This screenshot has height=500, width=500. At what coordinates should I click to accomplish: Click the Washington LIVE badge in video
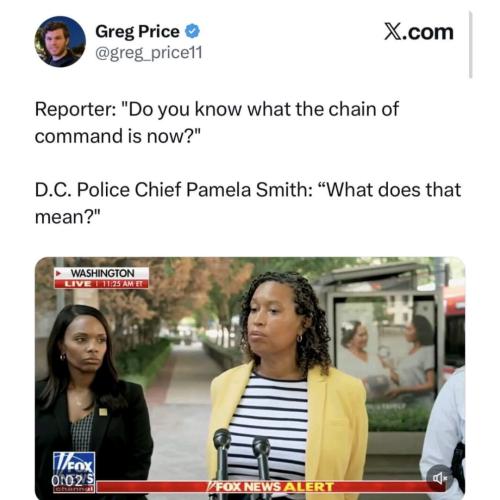click(x=102, y=278)
